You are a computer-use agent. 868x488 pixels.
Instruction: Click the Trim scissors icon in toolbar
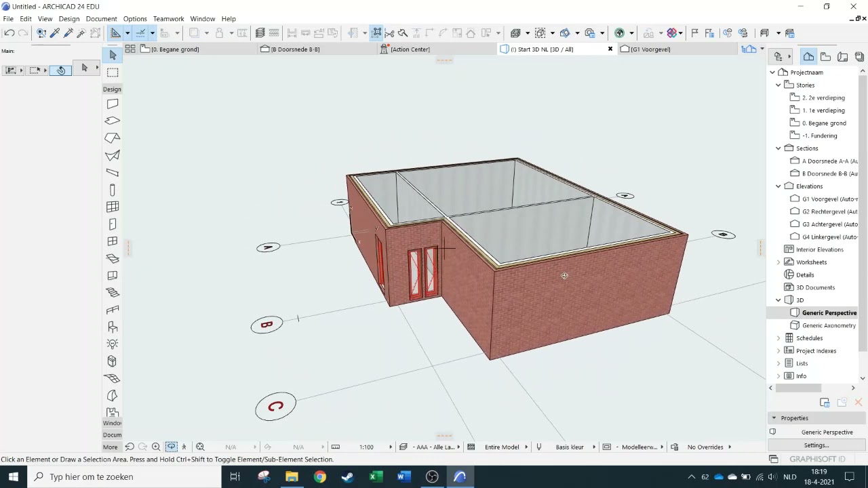[389, 33]
